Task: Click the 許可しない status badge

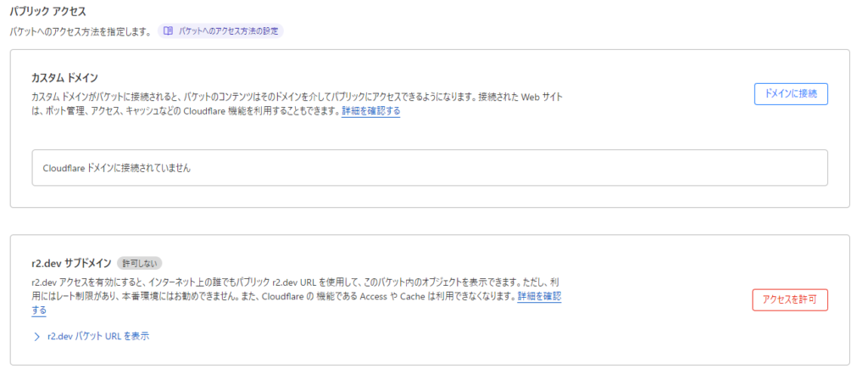Action: click(x=139, y=263)
